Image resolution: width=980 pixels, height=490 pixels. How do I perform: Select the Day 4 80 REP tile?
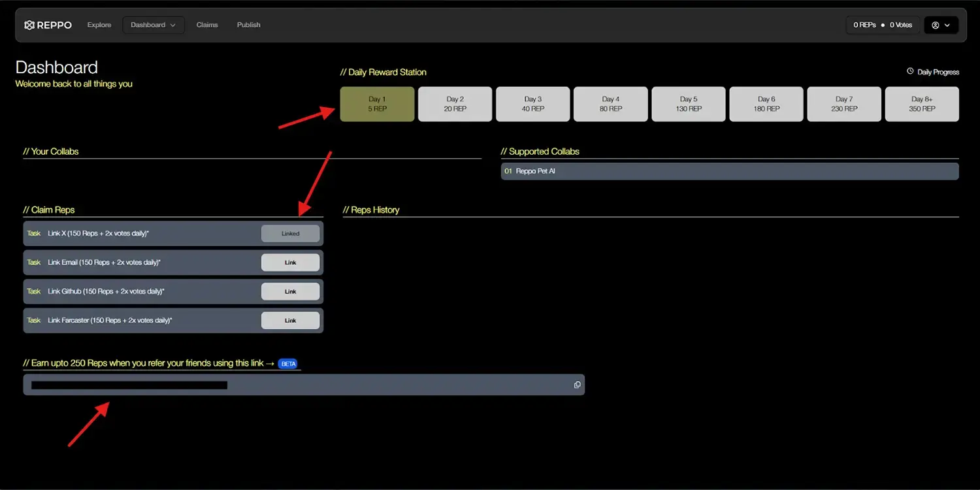click(610, 104)
